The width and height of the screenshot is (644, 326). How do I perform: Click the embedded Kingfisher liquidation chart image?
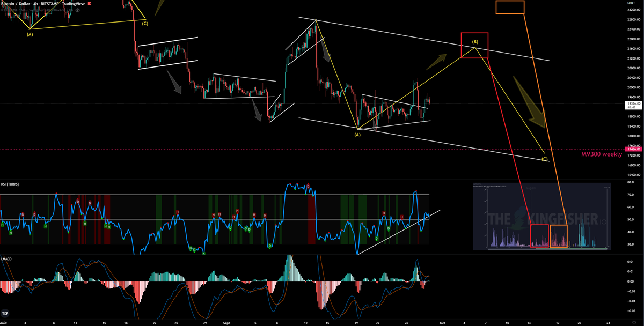point(542,217)
